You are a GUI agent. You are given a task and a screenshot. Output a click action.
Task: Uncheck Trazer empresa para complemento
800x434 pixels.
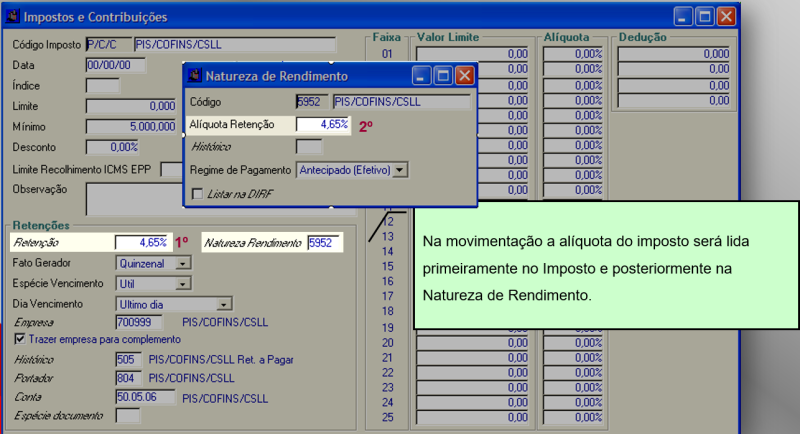coord(19,339)
